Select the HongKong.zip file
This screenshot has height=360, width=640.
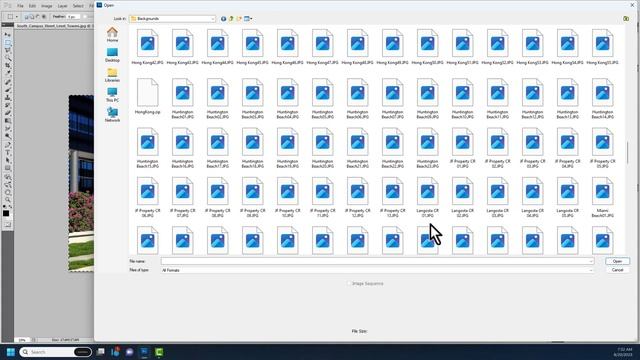click(147, 97)
